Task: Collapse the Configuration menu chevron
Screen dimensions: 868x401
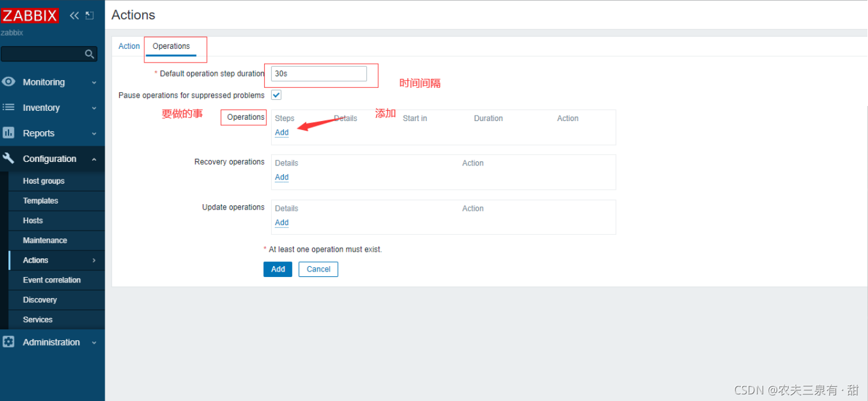Action: click(94, 159)
